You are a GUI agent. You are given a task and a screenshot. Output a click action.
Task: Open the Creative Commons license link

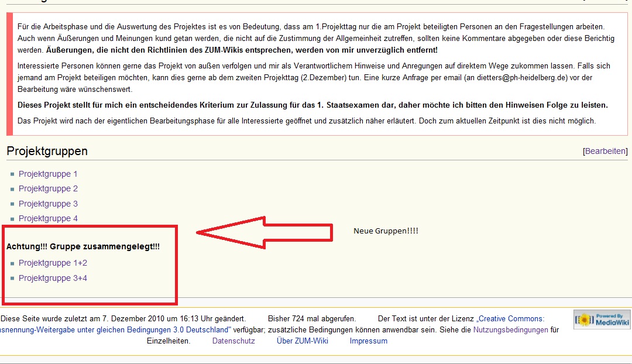[x=510, y=319]
